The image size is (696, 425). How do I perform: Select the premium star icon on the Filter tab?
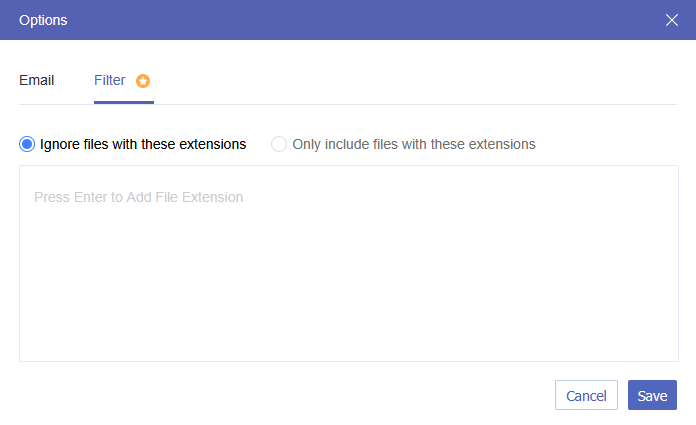(x=143, y=81)
